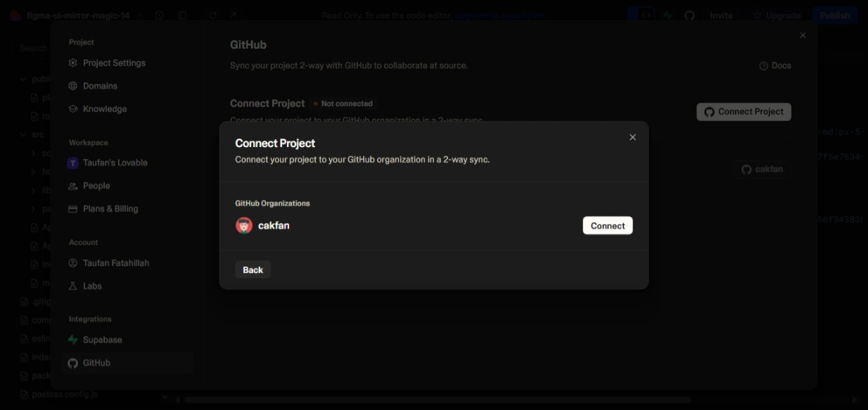Click the Back button in Connect Project dialog
The height and width of the screenshot is (410, 868).
coord(253,270)
